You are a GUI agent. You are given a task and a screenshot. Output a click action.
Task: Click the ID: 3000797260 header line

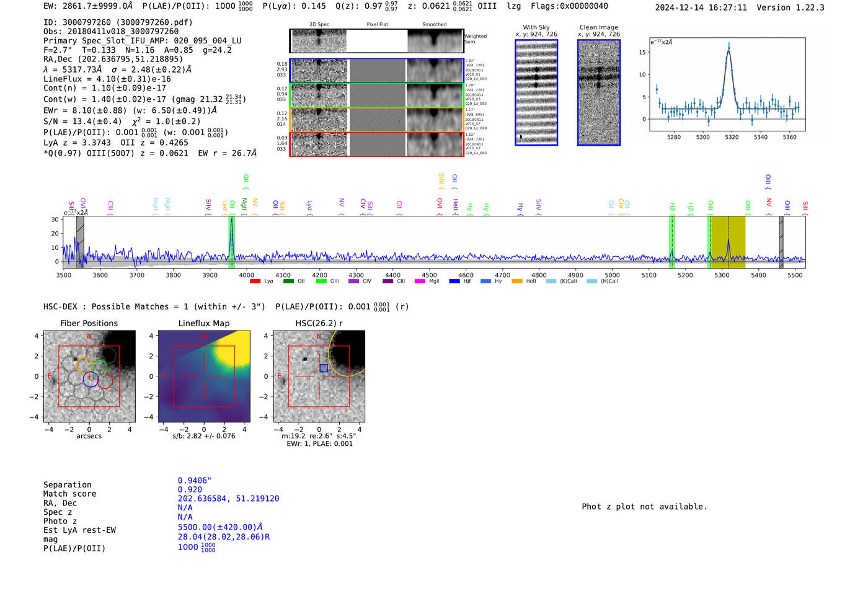(x=118, y=22)
